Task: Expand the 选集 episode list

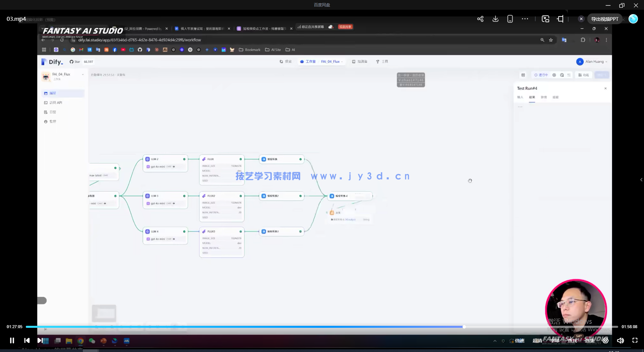Action: (x=590, y=341)
